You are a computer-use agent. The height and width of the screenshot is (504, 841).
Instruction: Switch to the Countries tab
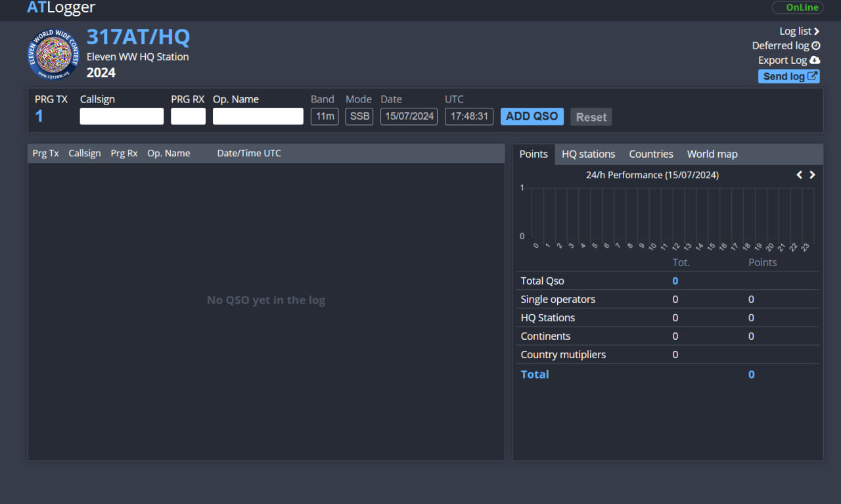click(x=650, y=154)
